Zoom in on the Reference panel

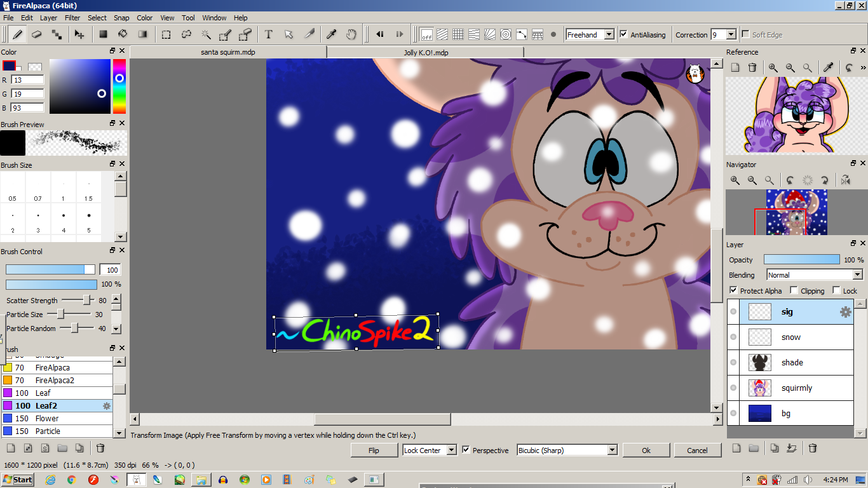[x=773, y=67]
